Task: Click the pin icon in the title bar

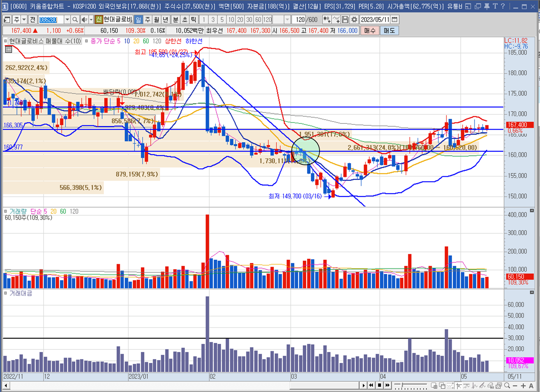Action: (x=487, y=6)
